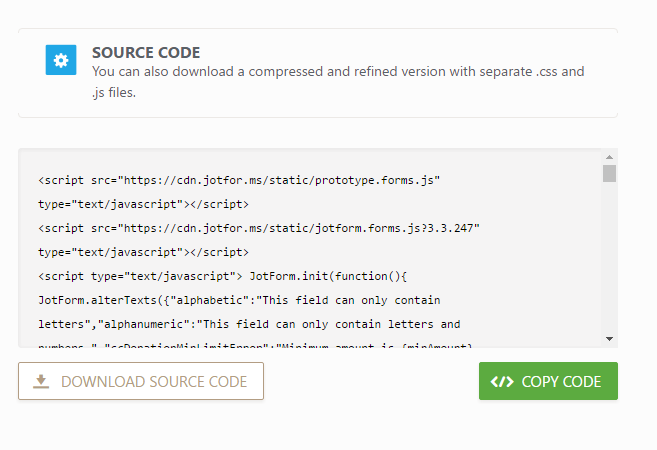This screenshot has width=657, height=450.
Task: Click the scrollbar up arrow in code box
Action: click(609, 157)
